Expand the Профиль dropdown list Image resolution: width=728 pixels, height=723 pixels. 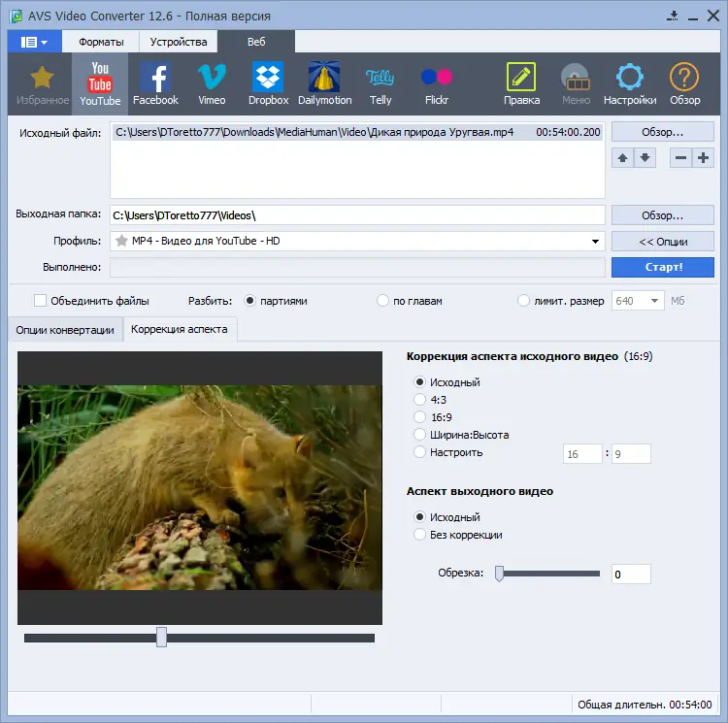(x=594, y=242)
